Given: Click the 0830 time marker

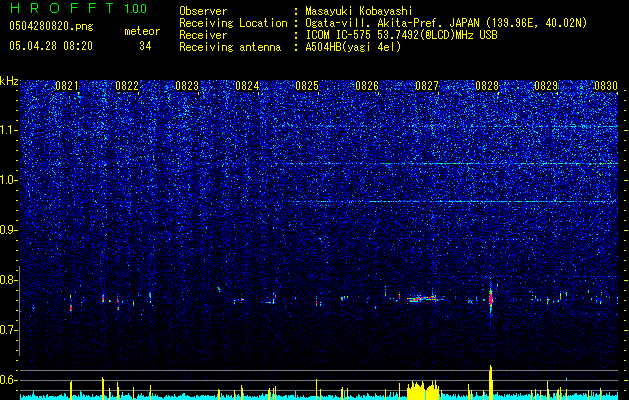Looking at the screenshot, I should pos(606,86).
